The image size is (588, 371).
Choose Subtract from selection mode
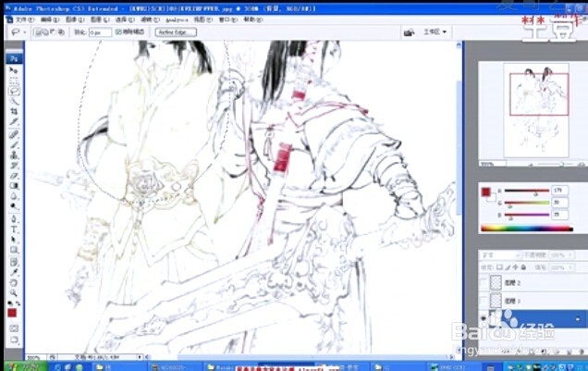point(53,32)
